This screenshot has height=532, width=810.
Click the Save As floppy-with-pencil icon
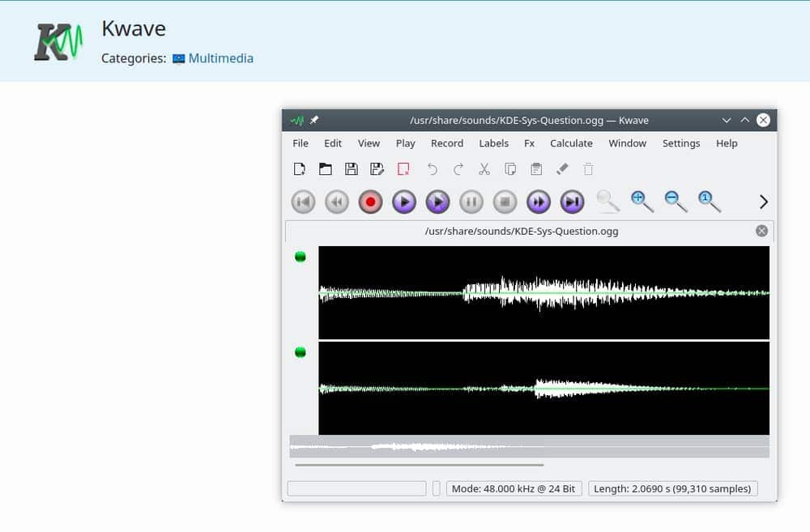[x=377, y=169]
